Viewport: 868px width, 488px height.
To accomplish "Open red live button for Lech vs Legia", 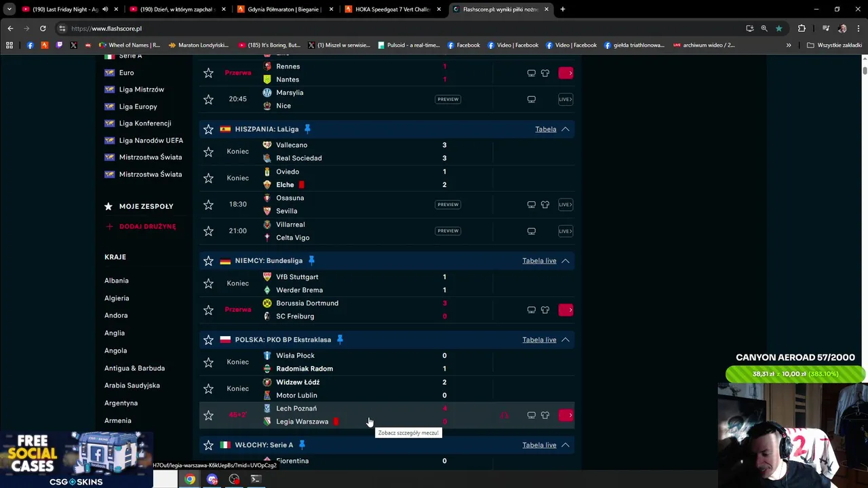I will pos(566,415).
